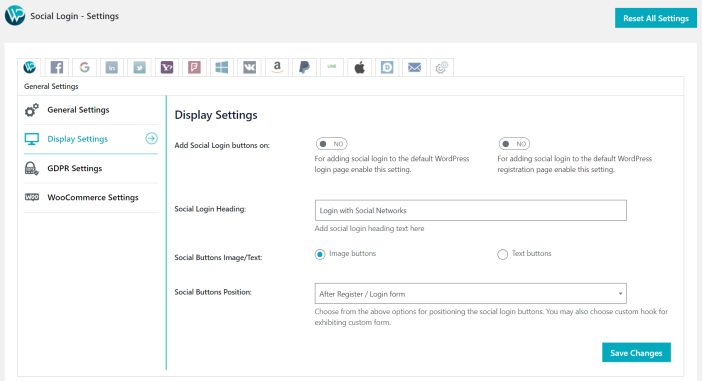702x381 pixels.
Task: Enable social login on WordPress registration page
Action: 514,144
